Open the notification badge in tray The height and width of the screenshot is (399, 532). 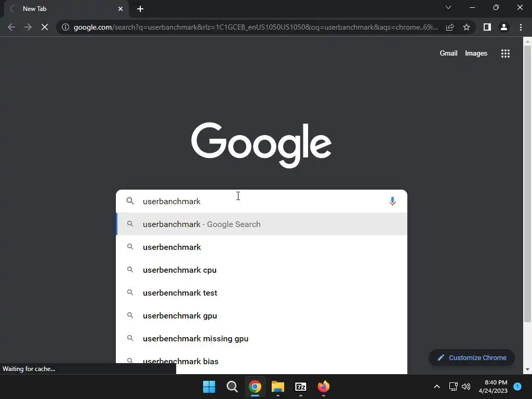pos(517,387)
